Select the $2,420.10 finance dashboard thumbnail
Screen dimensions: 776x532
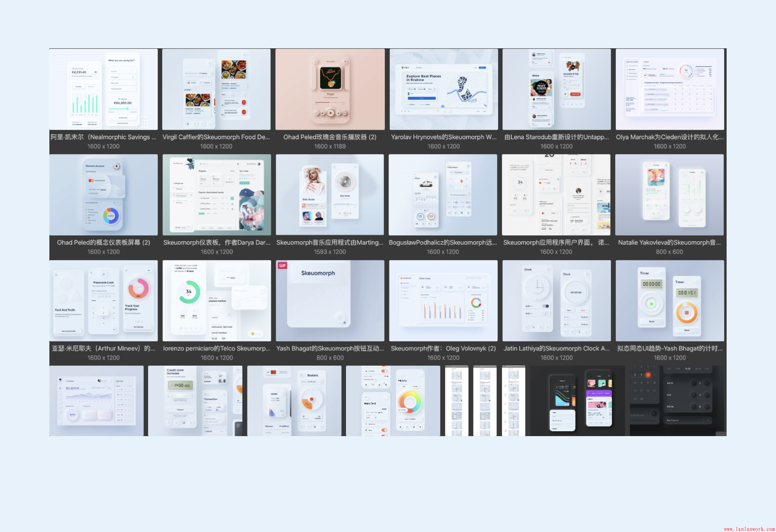(96, 400)
